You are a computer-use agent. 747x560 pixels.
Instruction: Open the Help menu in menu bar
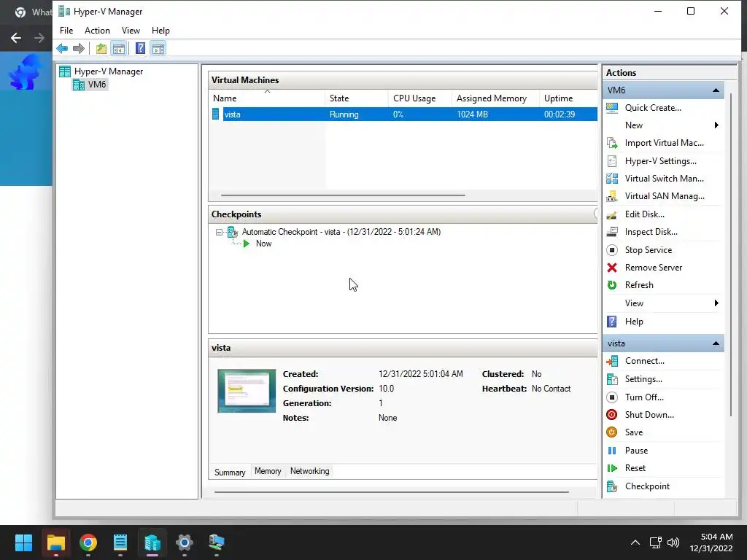(160, 31)
